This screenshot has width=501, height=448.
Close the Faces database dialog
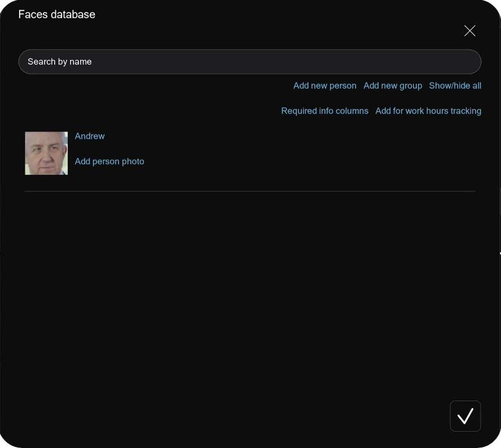coord(469,31)
